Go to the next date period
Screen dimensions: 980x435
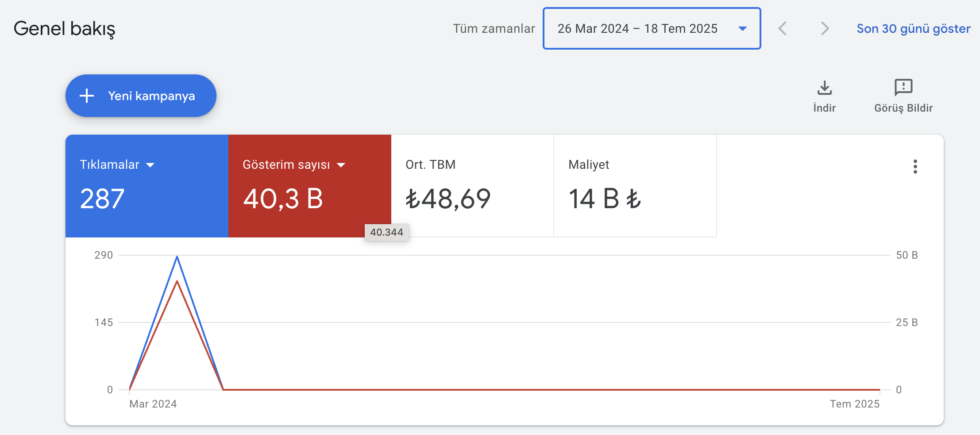click(x=824, y=28)
